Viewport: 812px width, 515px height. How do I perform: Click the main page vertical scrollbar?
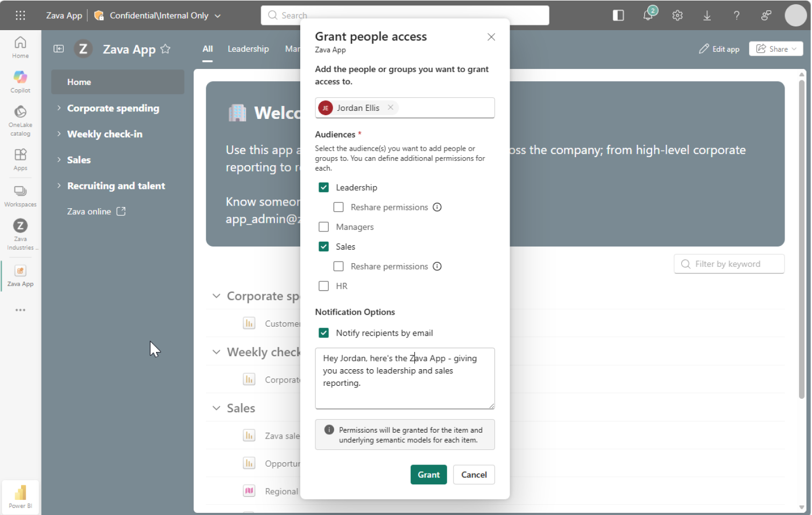click(802, 239)
